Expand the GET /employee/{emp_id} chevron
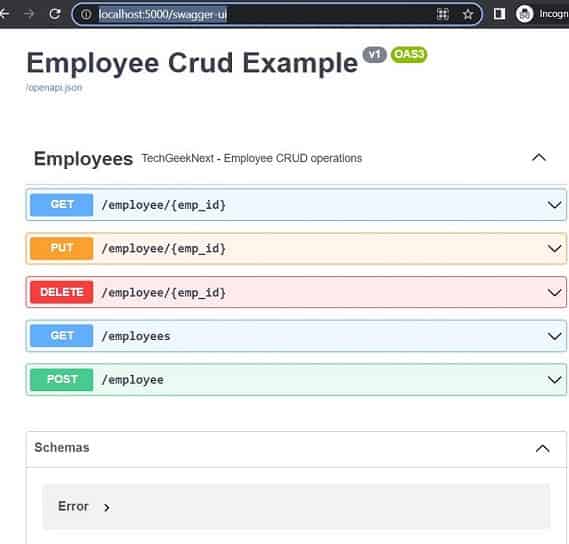The width and height of the screenshot is (569, 544). pyautogui.click(x=554, y=205)
